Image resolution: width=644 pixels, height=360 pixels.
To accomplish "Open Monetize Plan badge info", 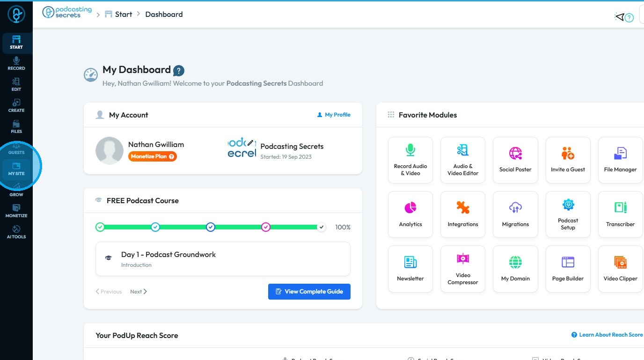I will (x=153, y=156).
